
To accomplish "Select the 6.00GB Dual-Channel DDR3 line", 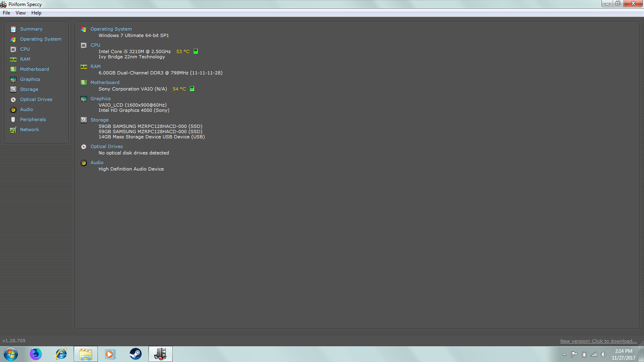I will tap(161, 73).
